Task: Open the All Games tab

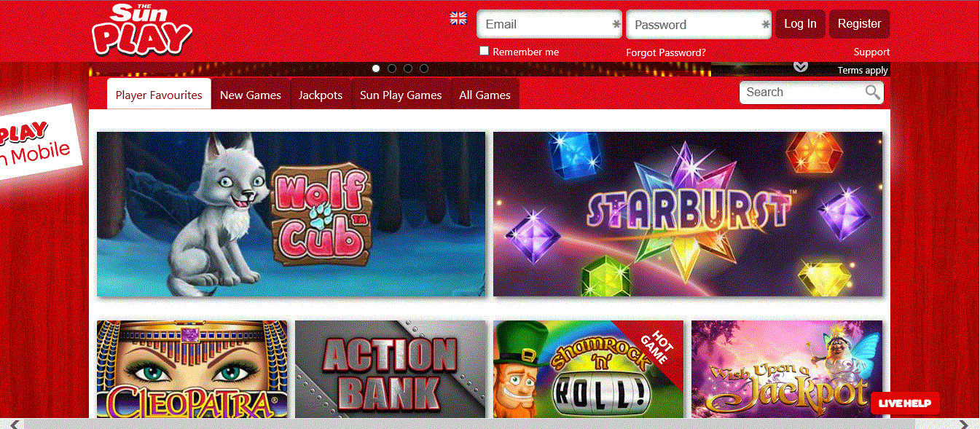Action: (x=485, y=95)
